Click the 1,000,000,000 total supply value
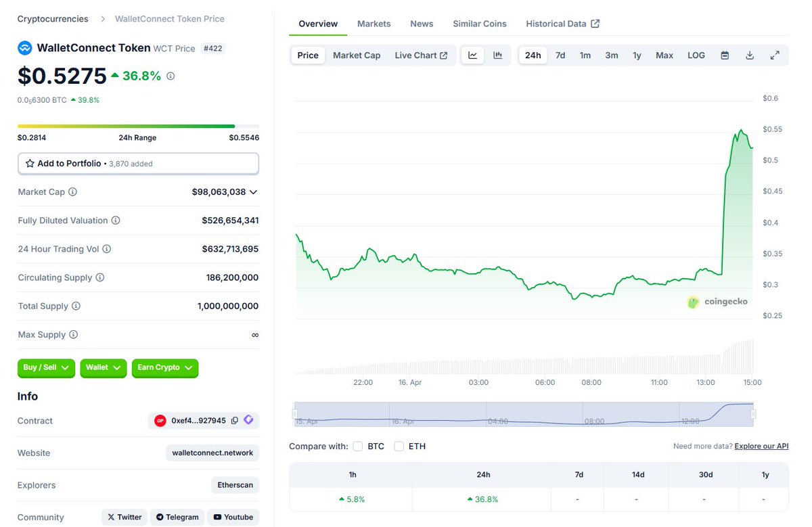Viewport: 812px width, 527px height. tap(228, 306)
